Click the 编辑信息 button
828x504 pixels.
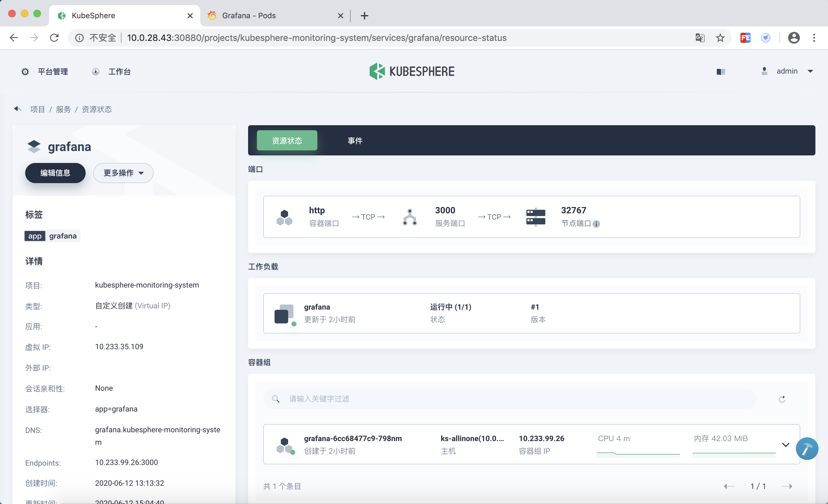point(55,173)
